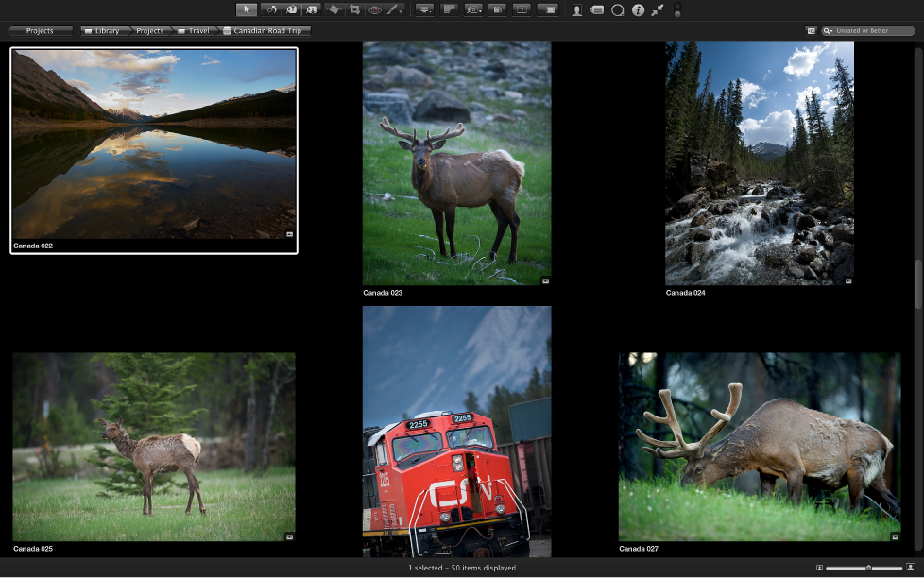This screenshot has height=578, width=924.
Task: Toggle the always-show toolbar switch
Action: 676,10
